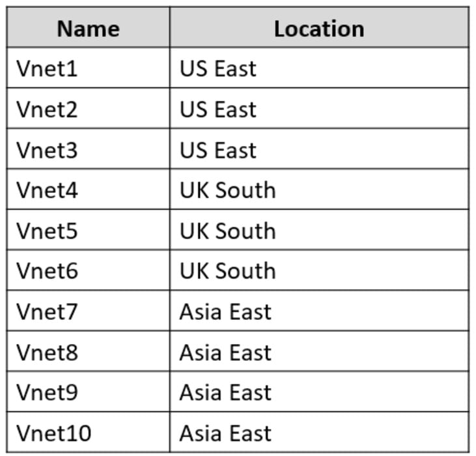
Task: Click UK South location for Vnet5
Action: point(228,231)
